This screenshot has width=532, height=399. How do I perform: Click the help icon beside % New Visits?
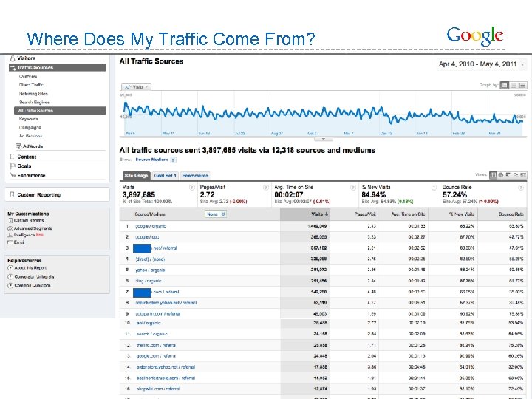434,188
